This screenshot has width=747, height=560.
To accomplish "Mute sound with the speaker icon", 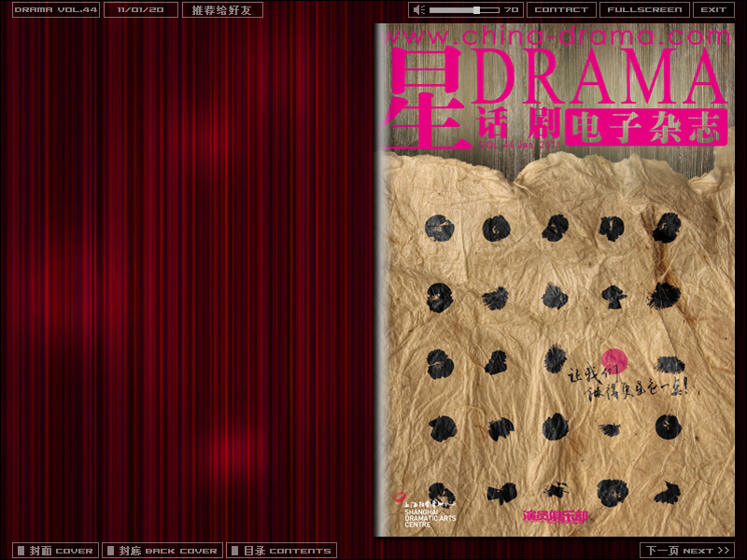I will point(418,9).
